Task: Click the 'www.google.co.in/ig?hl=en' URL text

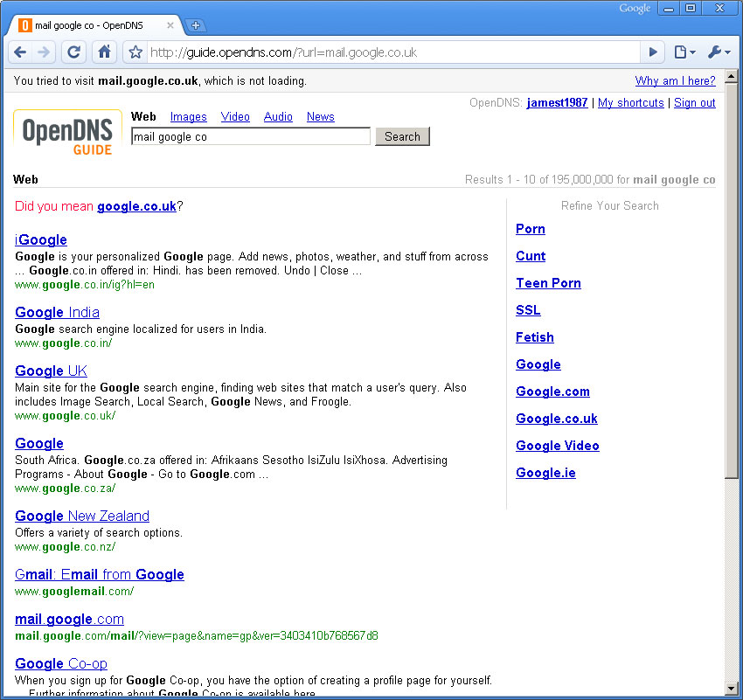Action: click(x=85, y=285)
